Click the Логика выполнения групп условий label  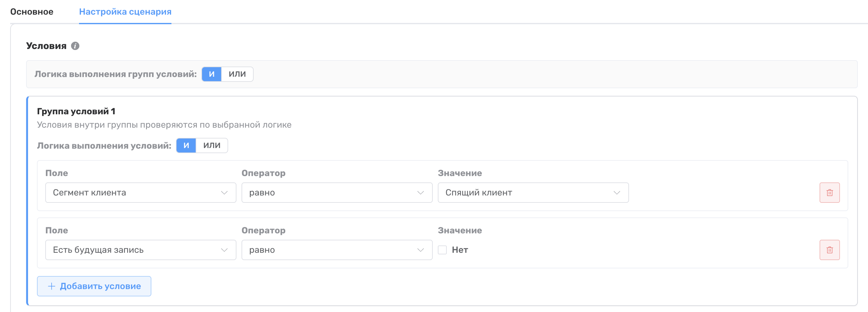pos(116,74)
